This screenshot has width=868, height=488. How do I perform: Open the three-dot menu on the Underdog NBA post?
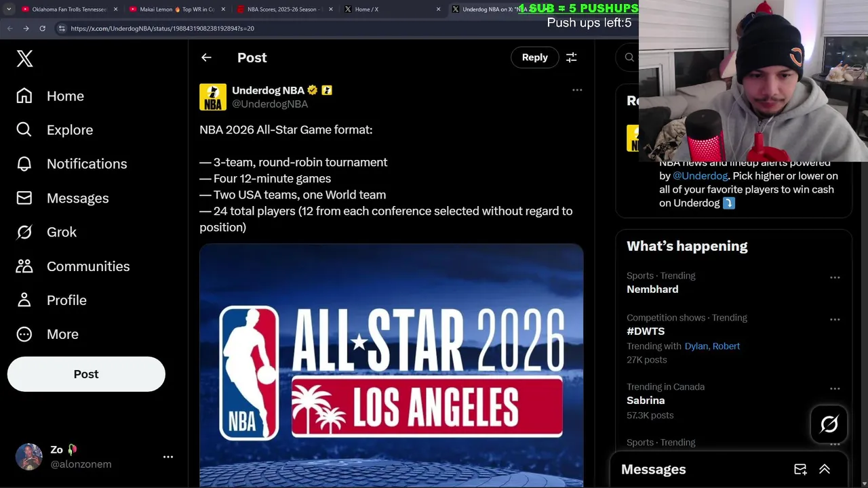pyautogui.click(x=577, y=90)
